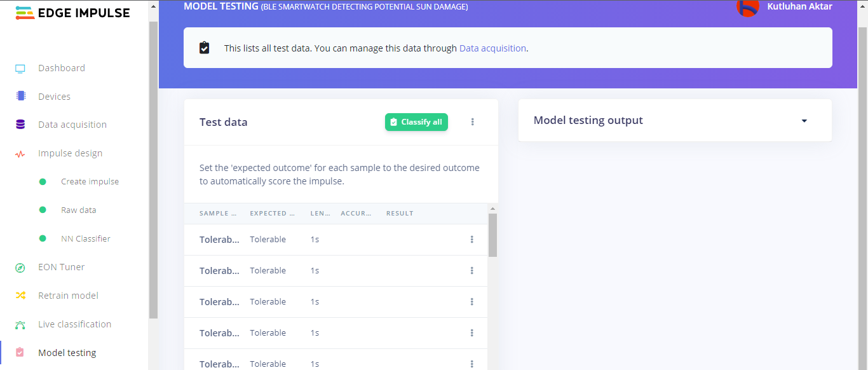Image resolution: width=868 pixels, height=370 pixels.
Task: Select the Impulse design waveform icon
Action: [x=20, y=153]
